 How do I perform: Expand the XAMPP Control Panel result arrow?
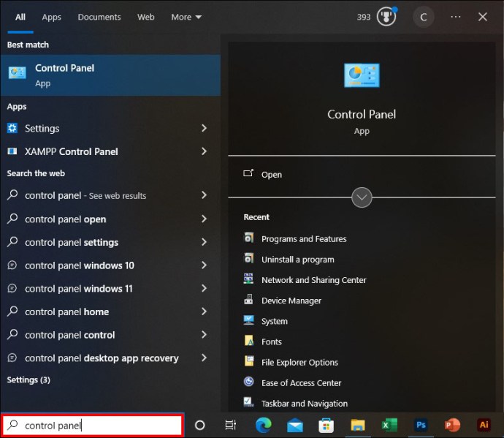[204, 151]
